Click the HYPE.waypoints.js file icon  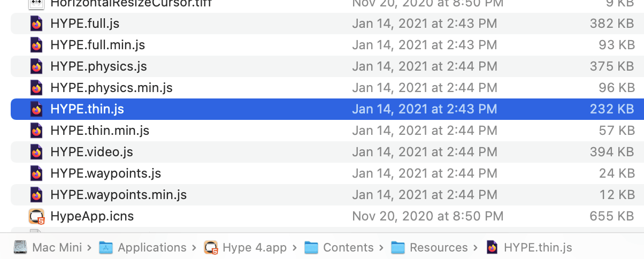coord(36,173)
